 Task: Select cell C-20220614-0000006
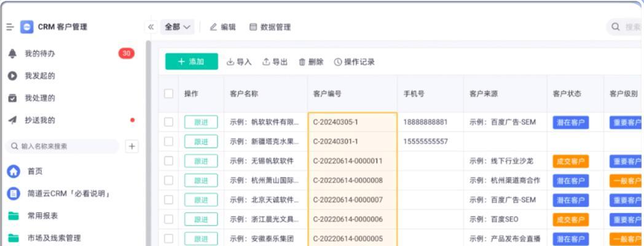click(x=352, y=220)
